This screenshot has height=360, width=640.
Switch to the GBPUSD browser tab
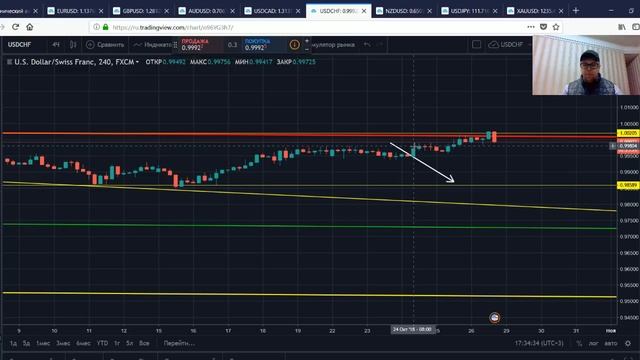coord(142,11)
